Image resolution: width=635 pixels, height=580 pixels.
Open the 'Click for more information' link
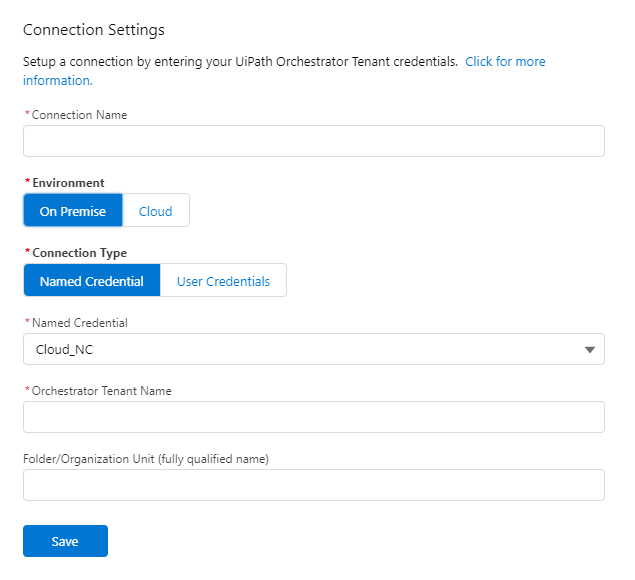coord(505,62)
